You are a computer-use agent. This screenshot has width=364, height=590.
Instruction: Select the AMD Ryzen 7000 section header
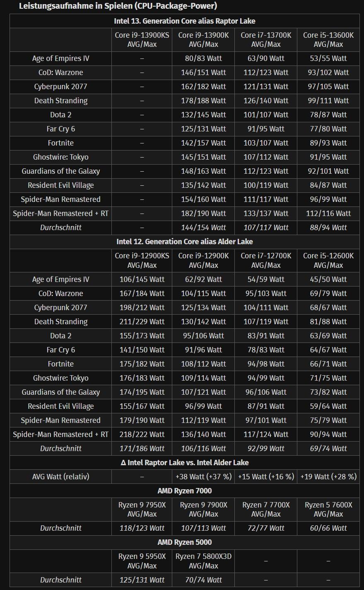coord(184,491)
